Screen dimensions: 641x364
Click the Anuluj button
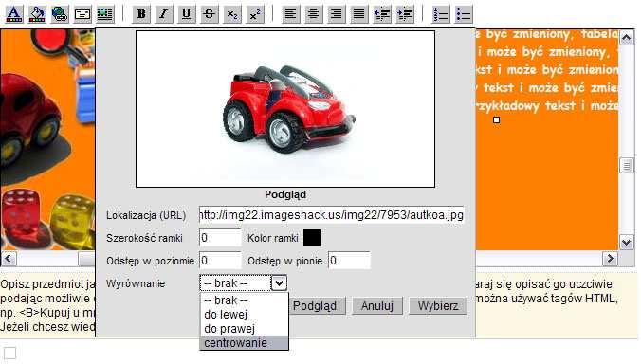[376, 305]
